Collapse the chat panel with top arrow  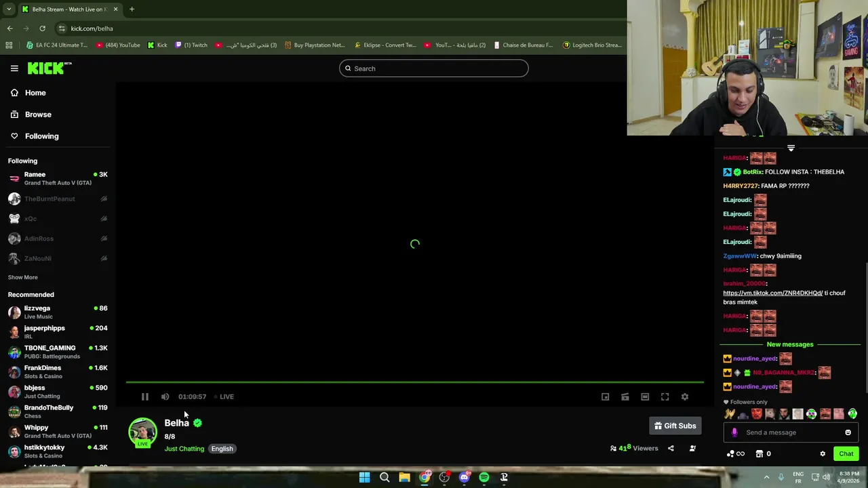[x=791, y=148]
